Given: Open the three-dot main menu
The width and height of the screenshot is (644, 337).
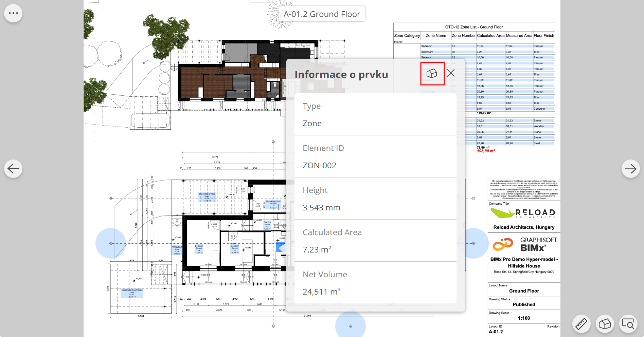Looking at the screenshot, I should pos(13,13).
